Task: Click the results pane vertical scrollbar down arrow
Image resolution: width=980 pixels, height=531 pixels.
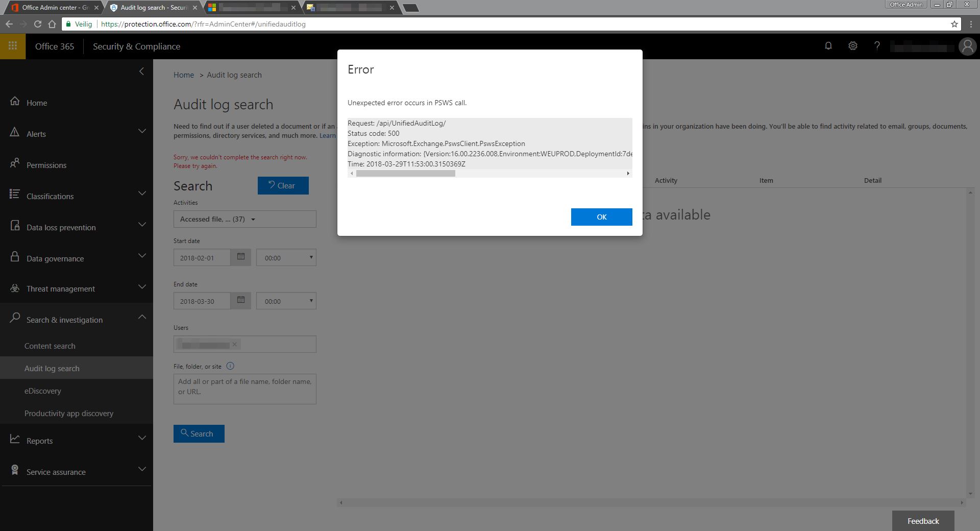Action: pyautogui.click(x=970, y=494)
